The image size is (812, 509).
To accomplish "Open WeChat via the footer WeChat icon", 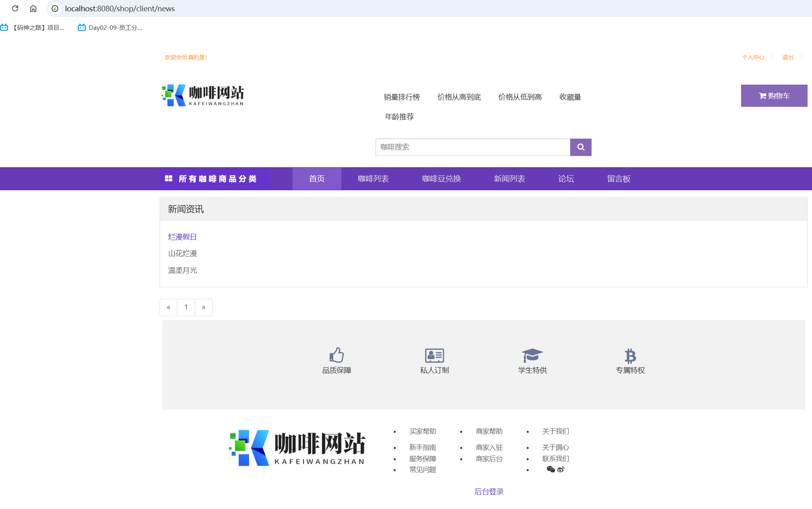I will tap(551, 470).
